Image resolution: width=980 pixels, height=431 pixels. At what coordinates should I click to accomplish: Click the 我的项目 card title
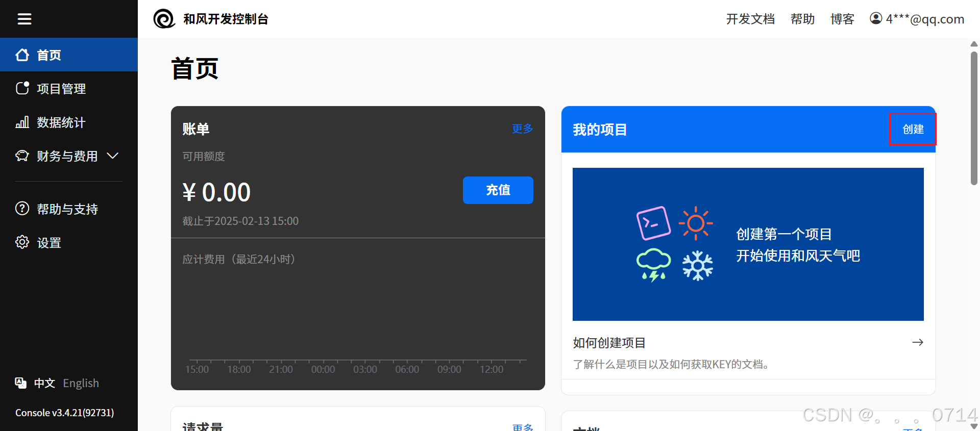pos(600,130)
